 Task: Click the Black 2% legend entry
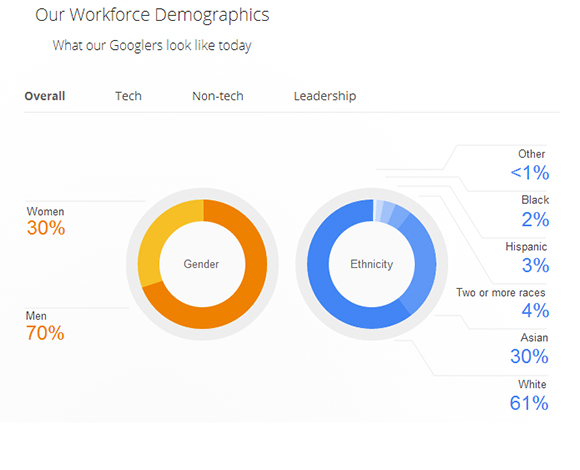(535, 211)
